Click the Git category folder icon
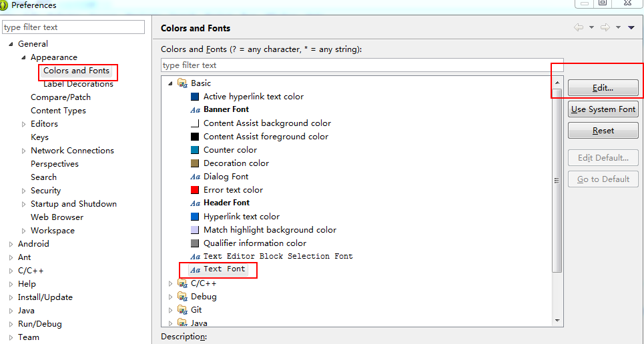 tap(182, 309)
